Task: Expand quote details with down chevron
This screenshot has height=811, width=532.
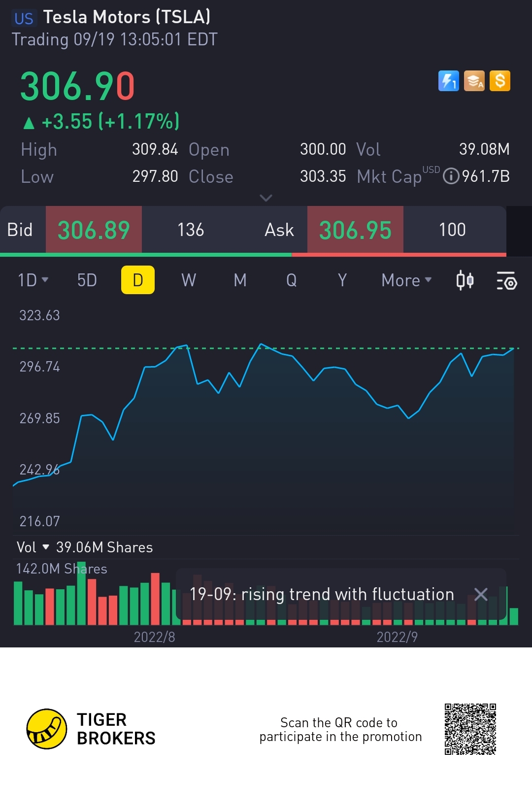Action: click(266, 198)
